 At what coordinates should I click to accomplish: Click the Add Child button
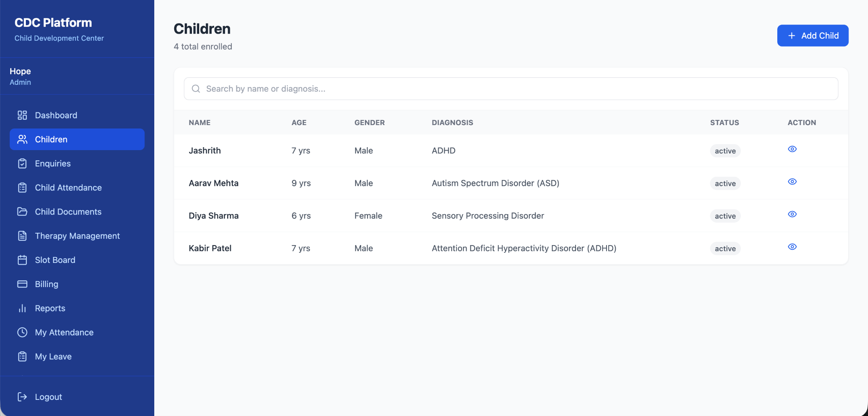[812, 36]
